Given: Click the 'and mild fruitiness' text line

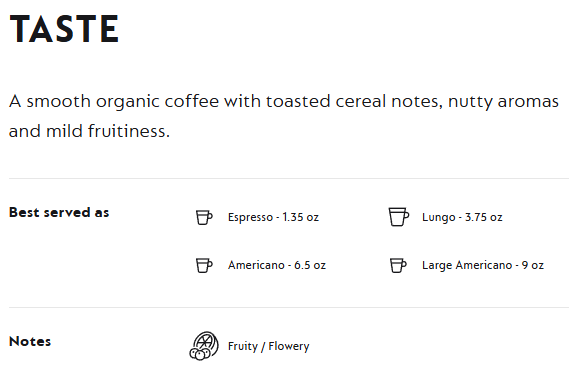Looking at the screenshot, I should [89, 131].
